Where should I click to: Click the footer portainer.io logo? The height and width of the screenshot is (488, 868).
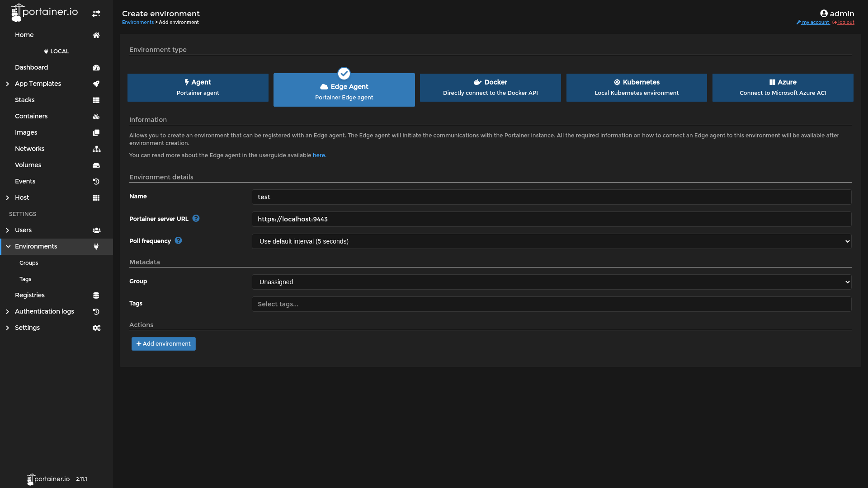tap(48, 479)
